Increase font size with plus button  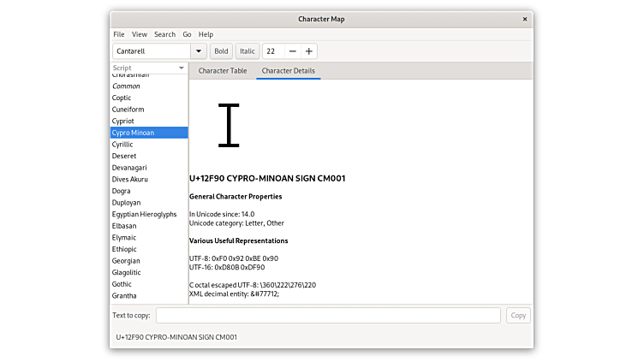[x=309, y=51]
